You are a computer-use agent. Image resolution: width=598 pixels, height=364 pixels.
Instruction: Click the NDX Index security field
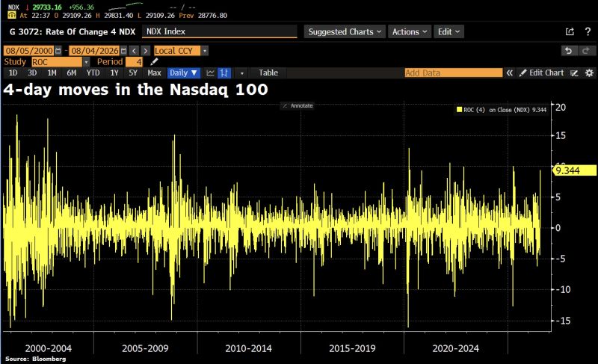click(219, 31)
